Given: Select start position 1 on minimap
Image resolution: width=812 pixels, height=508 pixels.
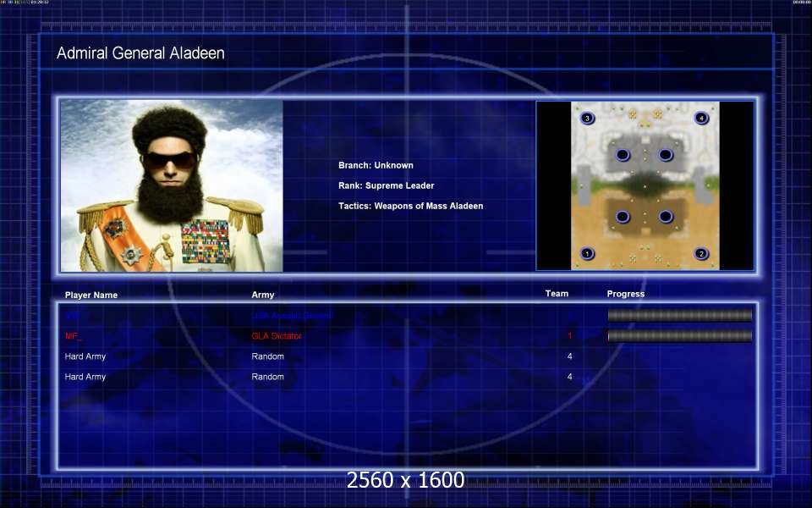Looking at the screenshot, I should (x=587, y=253).
